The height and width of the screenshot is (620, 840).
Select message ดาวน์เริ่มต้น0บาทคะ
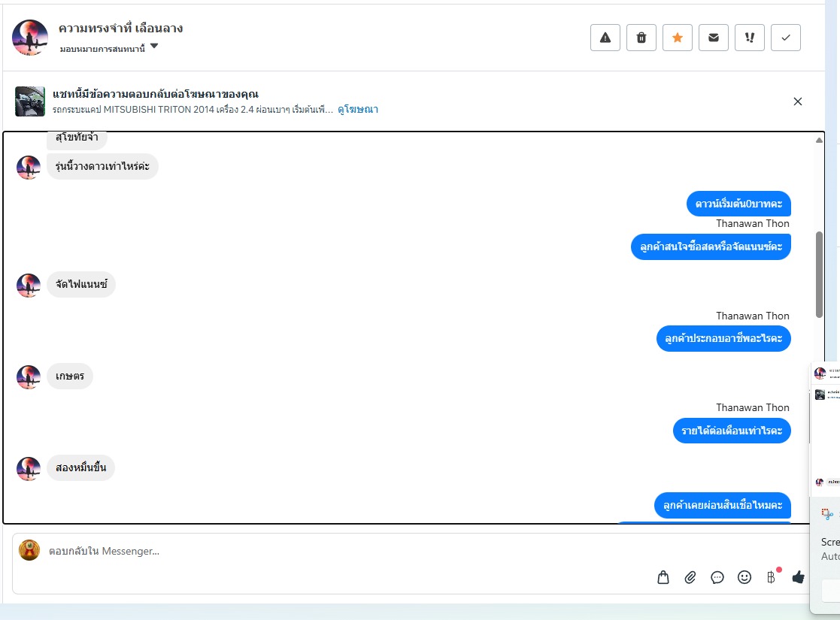coord(738,204)
